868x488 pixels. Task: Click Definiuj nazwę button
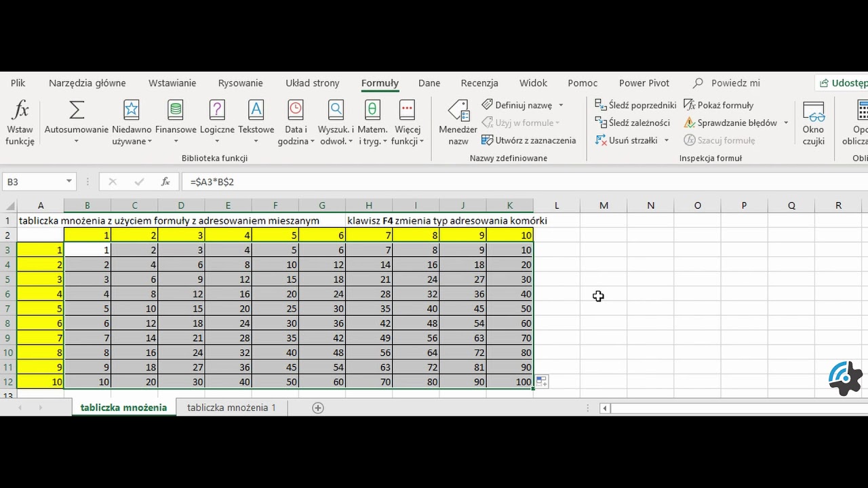(x=517, y=105)
